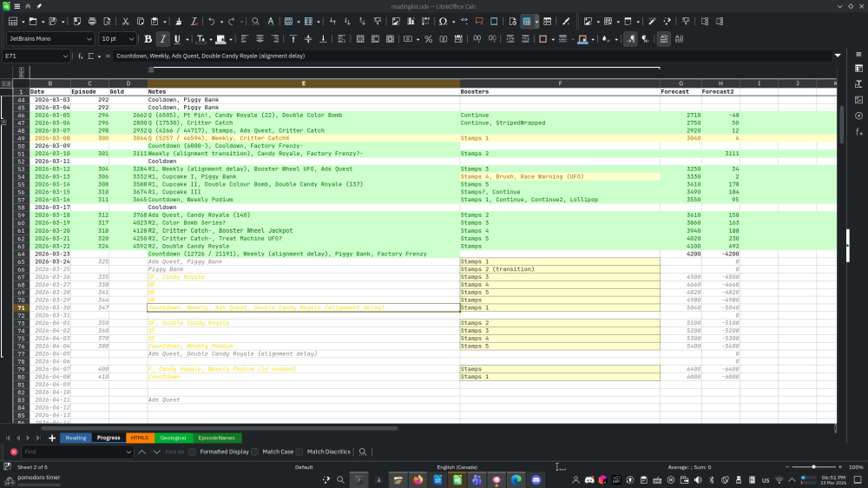Image resolution: width=868 pixels, height=488 pixels.
Task: Click the Merge and Center Cells icon
Action: pos(360,39)
